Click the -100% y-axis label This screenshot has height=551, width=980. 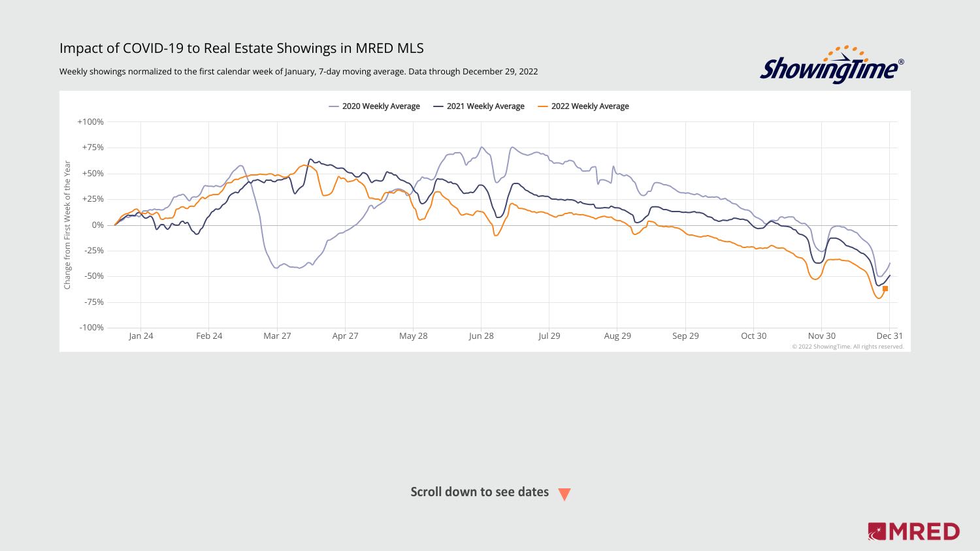(x=91, y=328)
